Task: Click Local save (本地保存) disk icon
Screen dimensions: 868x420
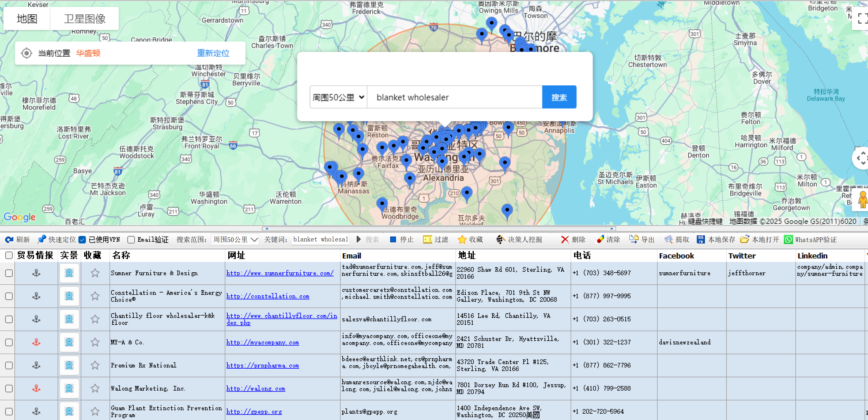Action: tap(701, 239)
